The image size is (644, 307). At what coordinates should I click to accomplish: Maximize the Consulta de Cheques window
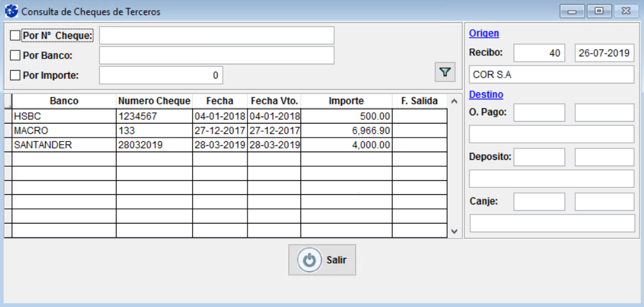pyautogui.click(x=599, y=11)
